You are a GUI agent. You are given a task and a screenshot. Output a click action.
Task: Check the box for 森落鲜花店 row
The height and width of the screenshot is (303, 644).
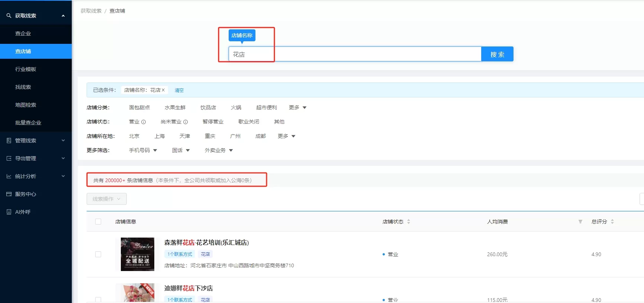tap(98, 254)
